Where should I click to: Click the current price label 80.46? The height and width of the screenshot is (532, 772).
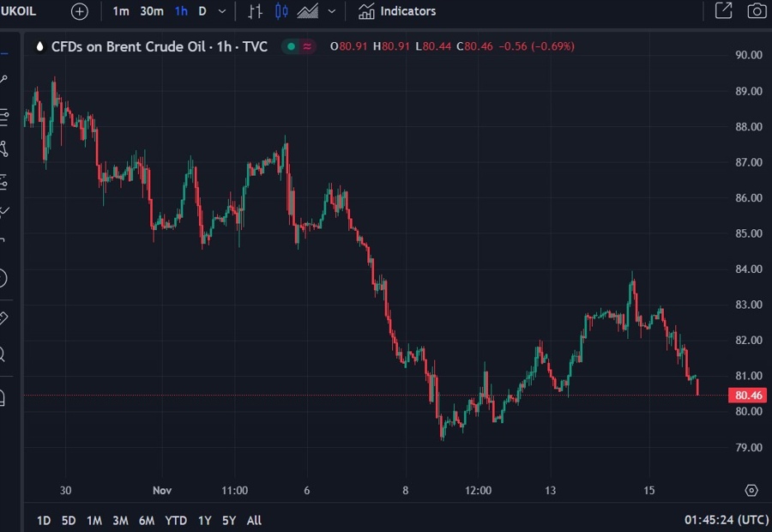click(x=748, y=395)
